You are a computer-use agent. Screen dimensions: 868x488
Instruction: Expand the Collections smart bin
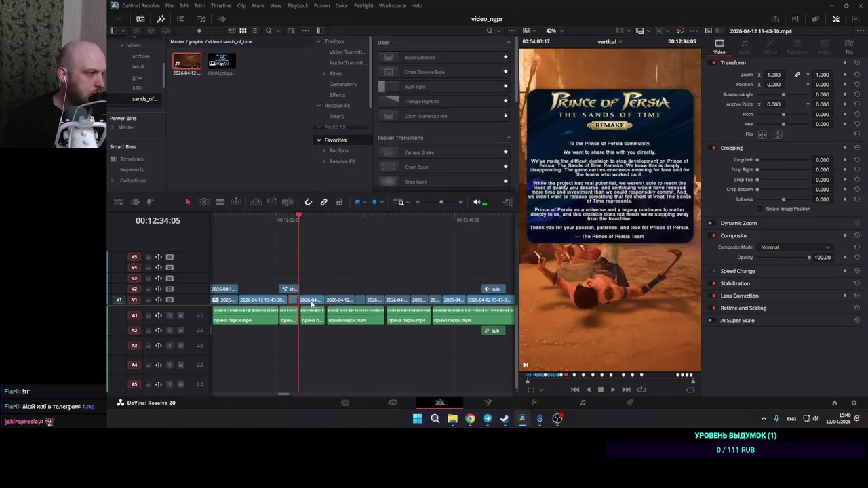point(113,180)
